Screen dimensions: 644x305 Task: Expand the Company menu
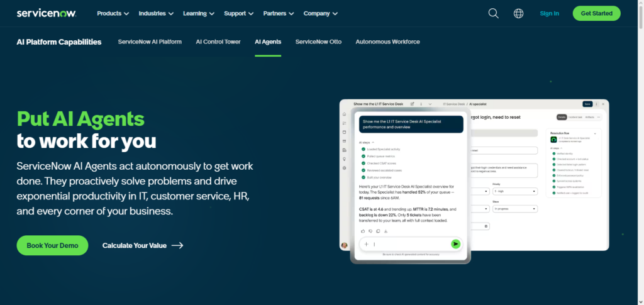[321, 14]
